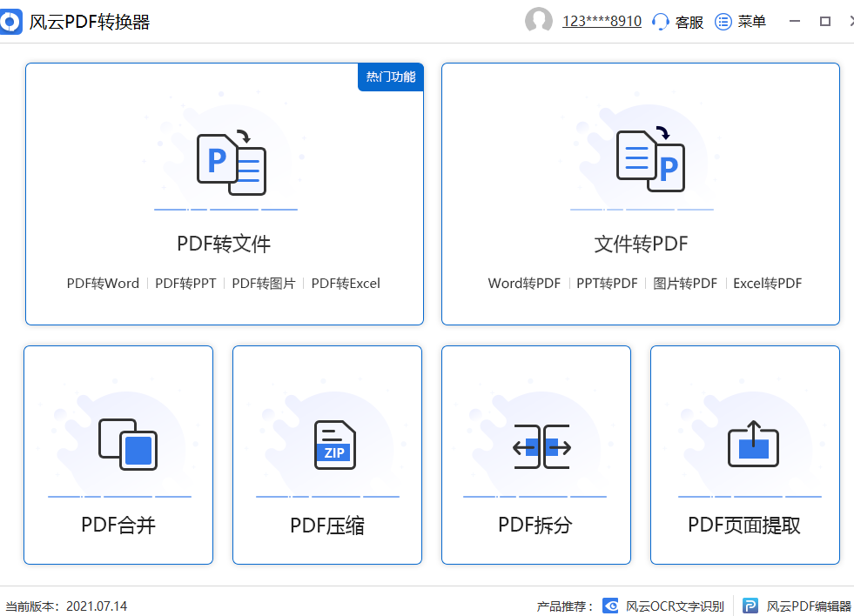Open 风云OCR文字识别 product link
The image size is (854, 616).
click(x=675, y=606)
